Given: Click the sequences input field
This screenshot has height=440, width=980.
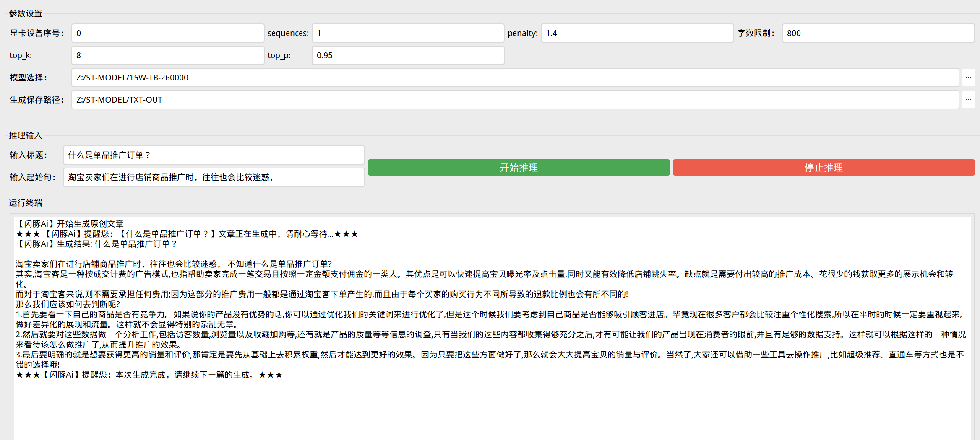Looking at the screenshot, I should [408, 33].
